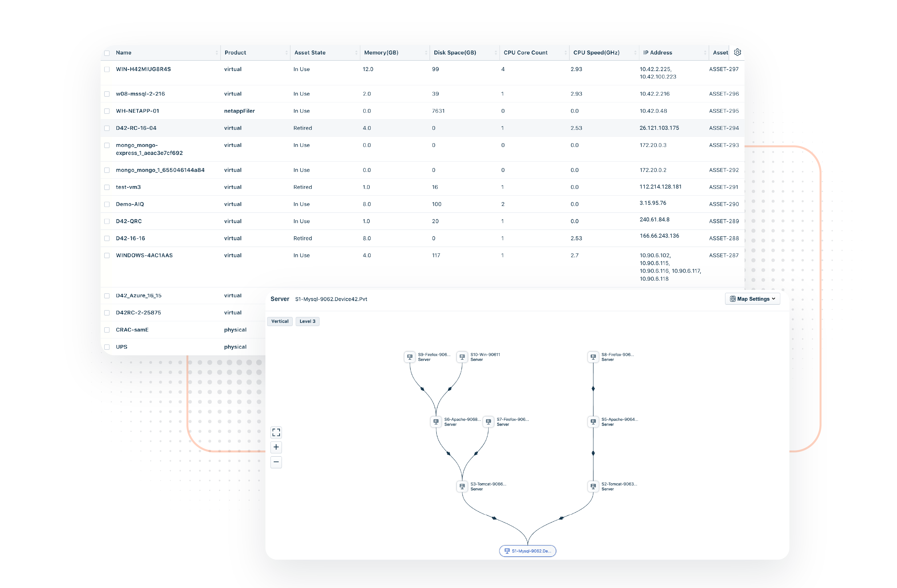Click the S6-Apache-9068 server node icon

(436, 421)
